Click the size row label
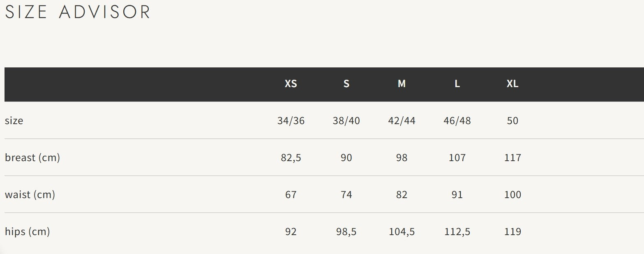644x254 pixels. 14,121
